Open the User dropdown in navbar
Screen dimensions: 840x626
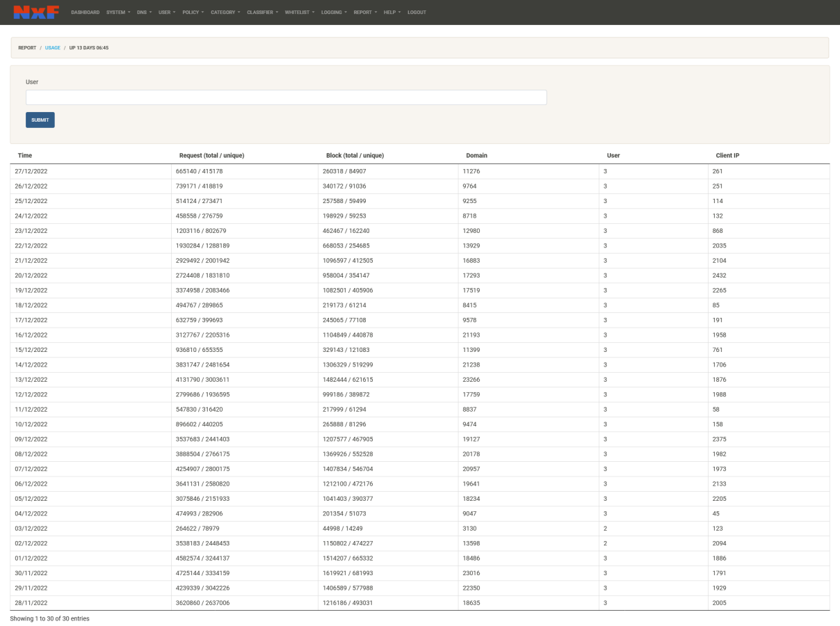pyautogui.click(x=167, y=13)
